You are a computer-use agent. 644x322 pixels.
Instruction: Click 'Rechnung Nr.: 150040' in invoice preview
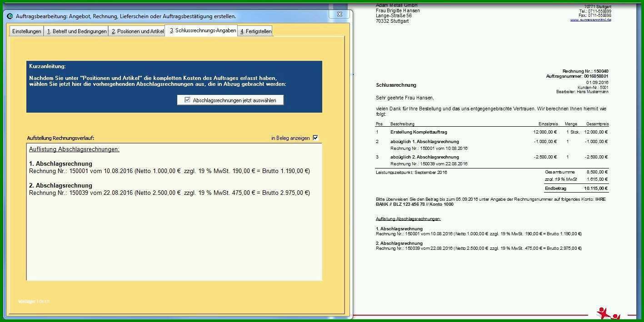585,71
